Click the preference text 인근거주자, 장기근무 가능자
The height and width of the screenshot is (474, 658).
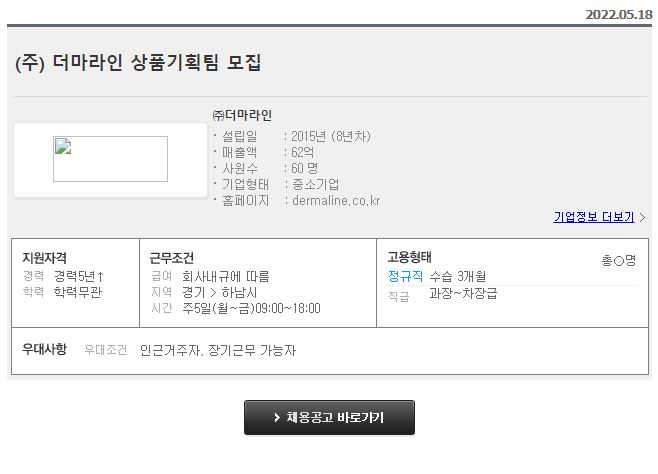tap(218, 350)
